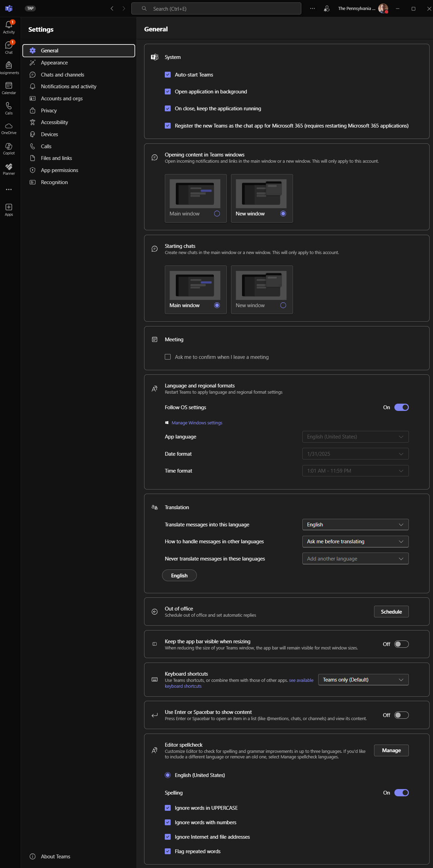
Task: Open the Apps store icon
Action: pos(9,210)
